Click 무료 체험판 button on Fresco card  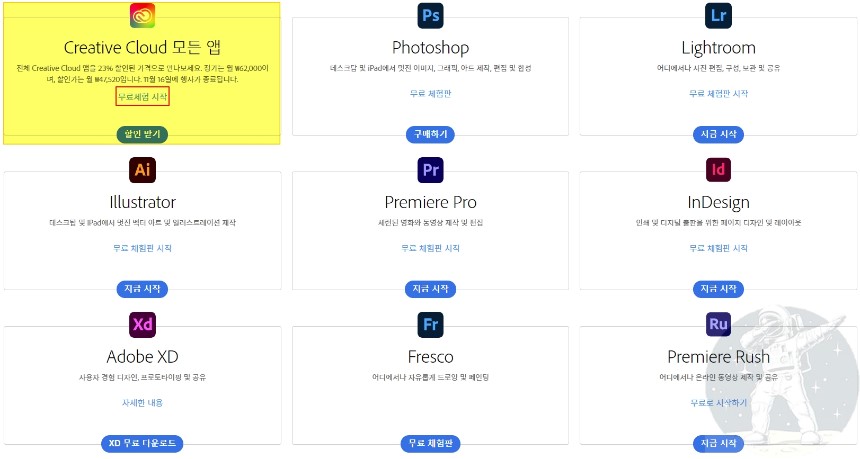[x=431, y=443]
